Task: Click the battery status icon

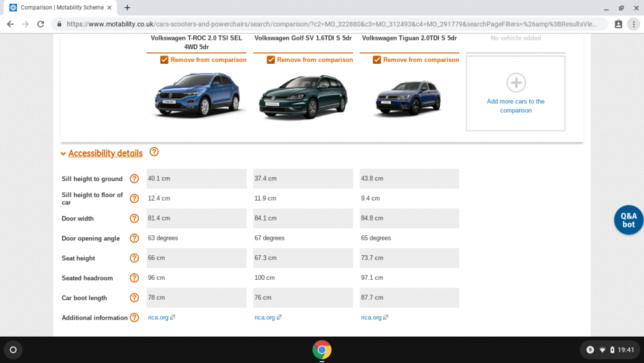Action: 612,350
